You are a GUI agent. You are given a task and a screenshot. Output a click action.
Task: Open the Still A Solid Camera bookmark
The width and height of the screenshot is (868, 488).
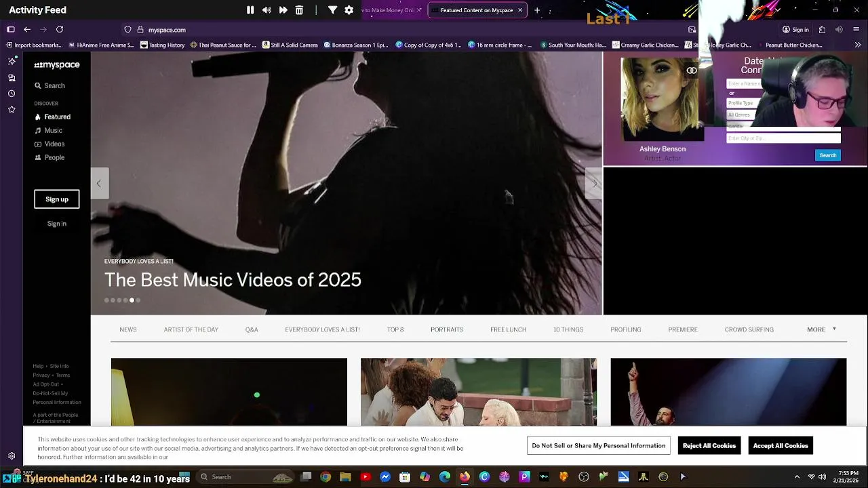290,45
